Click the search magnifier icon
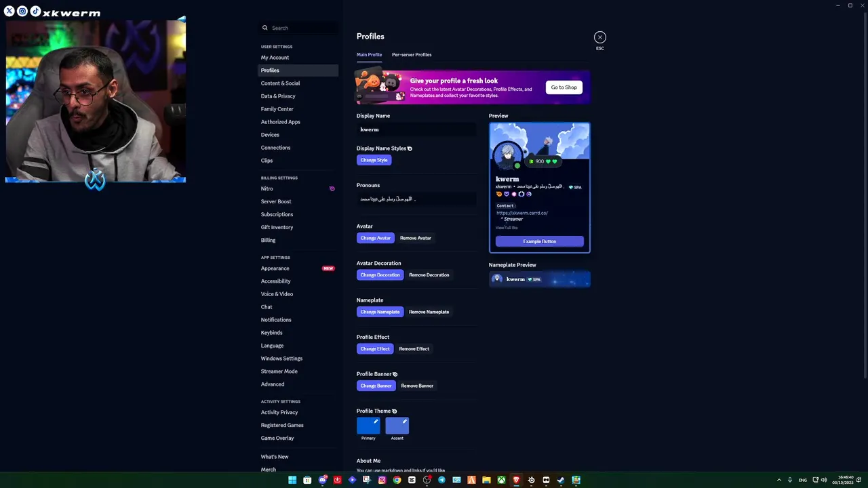The width and height of the screenshot is (868, 488). pos(265,28)
